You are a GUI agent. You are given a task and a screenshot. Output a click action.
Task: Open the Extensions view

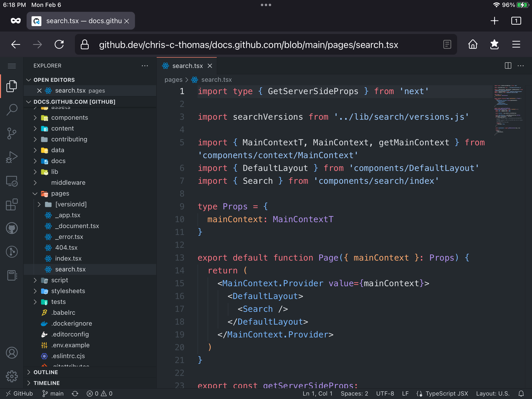(x=12, y=204)
